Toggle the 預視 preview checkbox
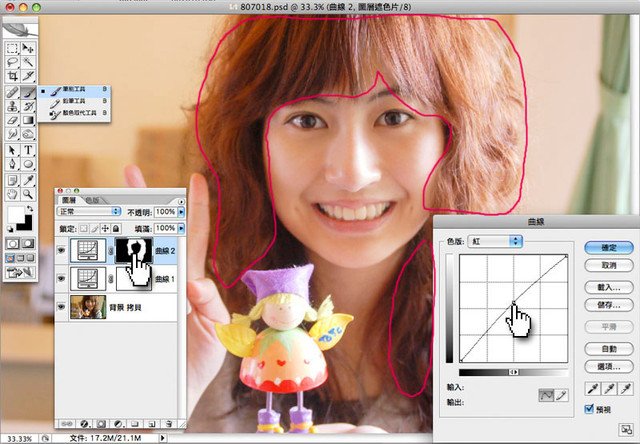 point(589,408)
